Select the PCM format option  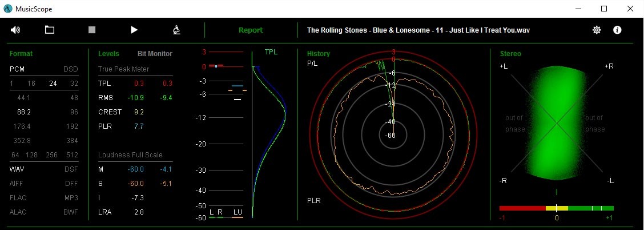(x=18, y=69)
